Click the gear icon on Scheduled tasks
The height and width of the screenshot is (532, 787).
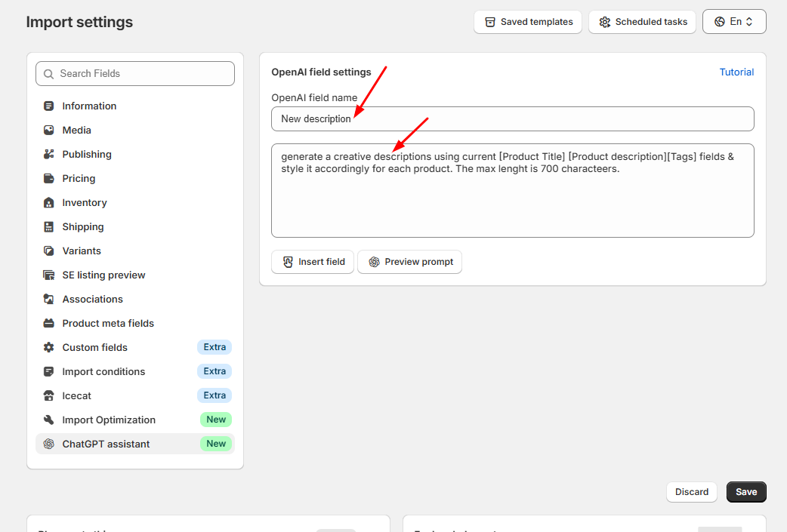[605, 22]
